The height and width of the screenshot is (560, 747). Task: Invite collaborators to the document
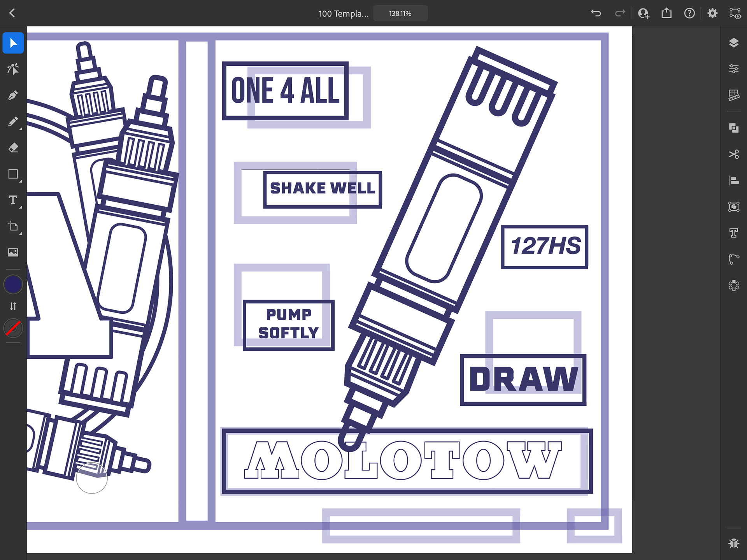click(644, 13)
